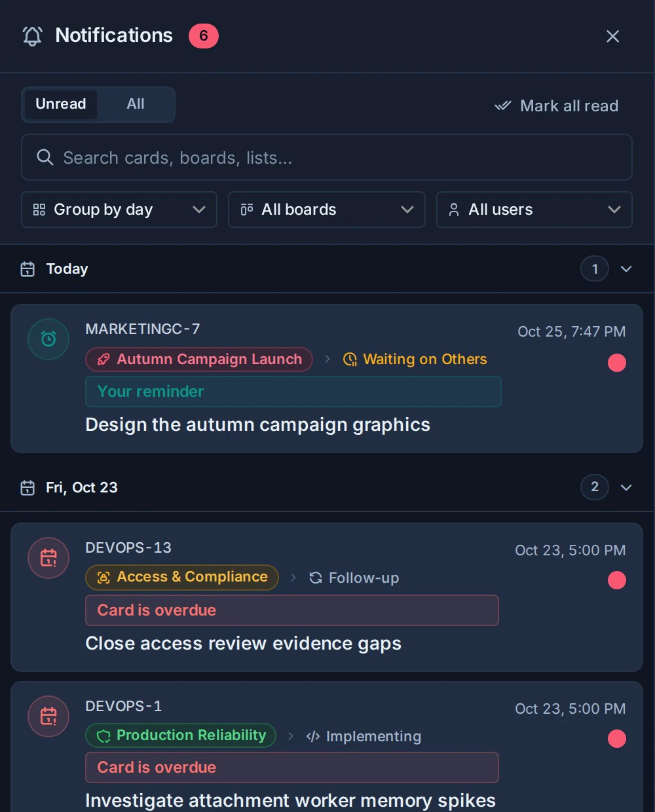The height and width of the screenshot is (812, 655).
Task: Click the Waiting on Others list label
Action: click(415, 360)
